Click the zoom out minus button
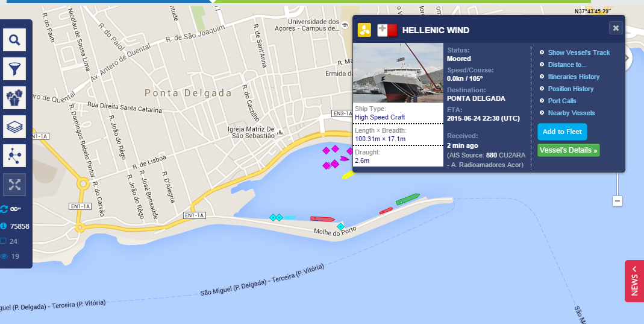This screenshot has height=324, width=644. tap(617, 201)
